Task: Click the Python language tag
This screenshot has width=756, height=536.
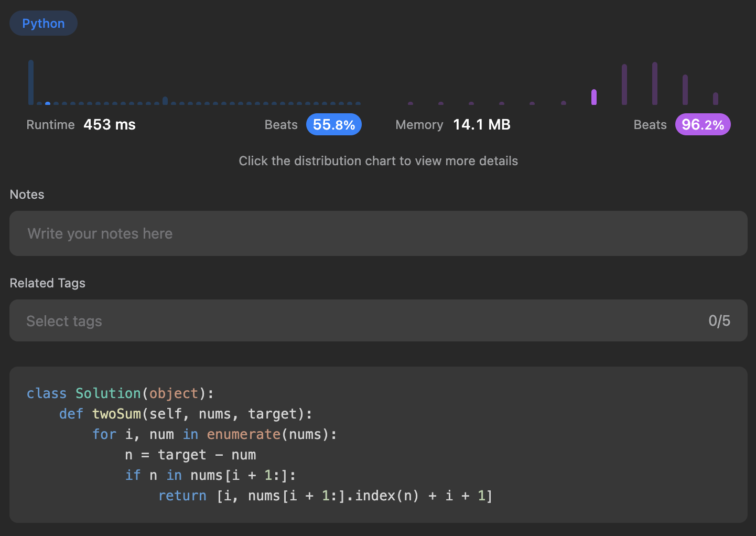Action: [44, 24]
